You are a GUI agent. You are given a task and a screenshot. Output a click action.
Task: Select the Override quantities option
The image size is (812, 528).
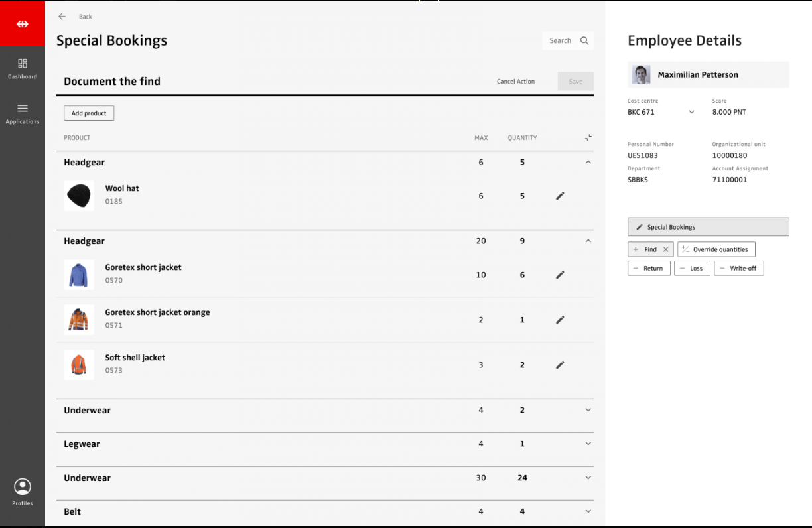pyautogui.click(x=716, y=249)
